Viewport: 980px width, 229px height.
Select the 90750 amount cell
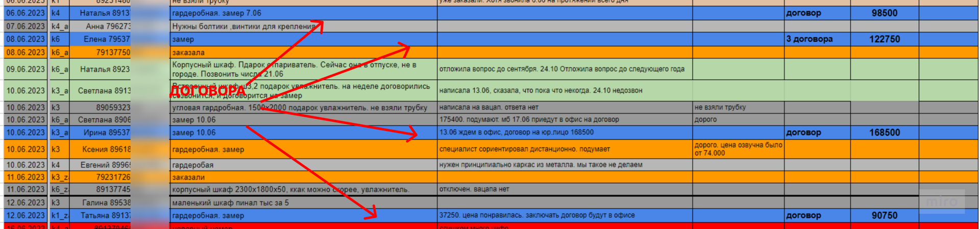tap(884, 216)
